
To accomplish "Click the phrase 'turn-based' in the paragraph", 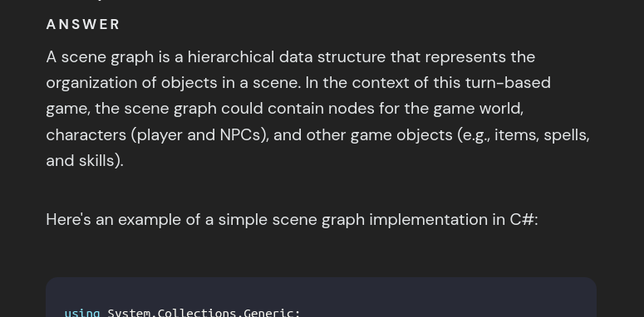I will tap(508, 83).
